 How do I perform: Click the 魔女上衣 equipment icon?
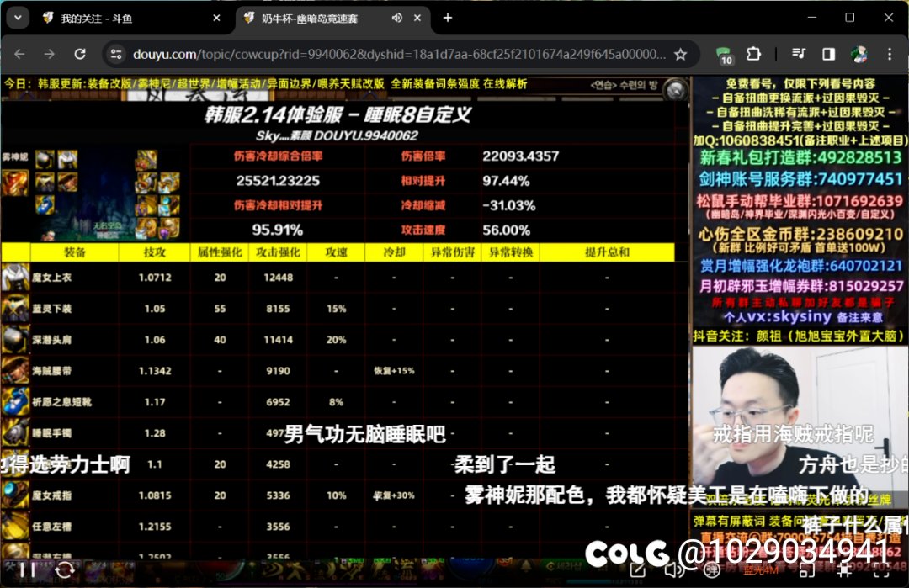[15, 277]
